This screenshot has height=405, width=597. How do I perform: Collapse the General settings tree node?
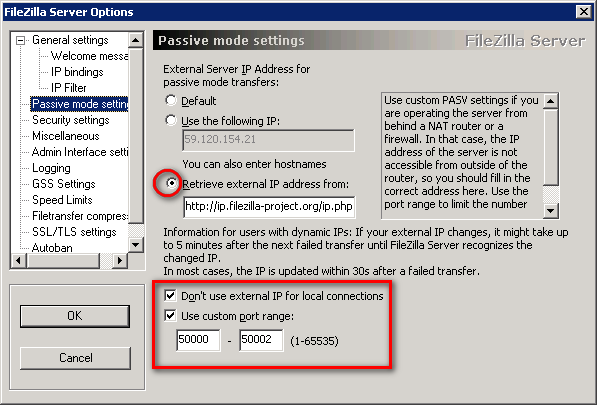(x=21, y=40)
